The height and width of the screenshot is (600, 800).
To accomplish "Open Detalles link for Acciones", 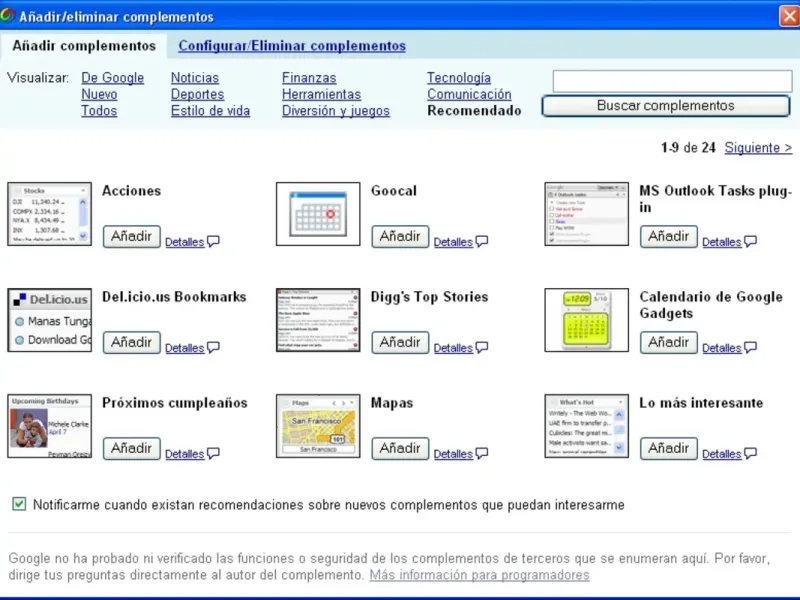I will 185,242.
